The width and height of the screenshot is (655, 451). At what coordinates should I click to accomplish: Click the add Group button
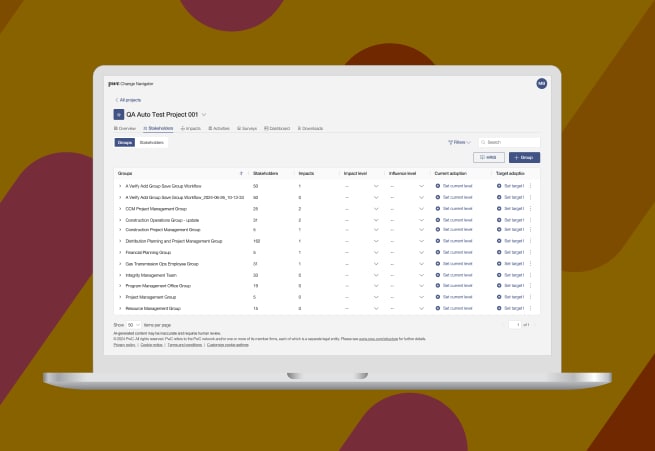pyautogui.click(x=524, y=158)
